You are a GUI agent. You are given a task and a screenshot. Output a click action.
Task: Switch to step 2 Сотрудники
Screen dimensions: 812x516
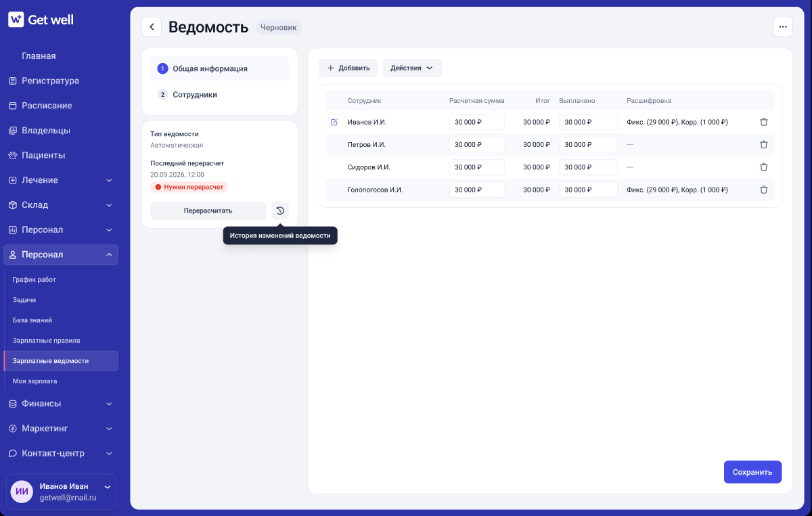pyautogui.click(x=220, y=95)
